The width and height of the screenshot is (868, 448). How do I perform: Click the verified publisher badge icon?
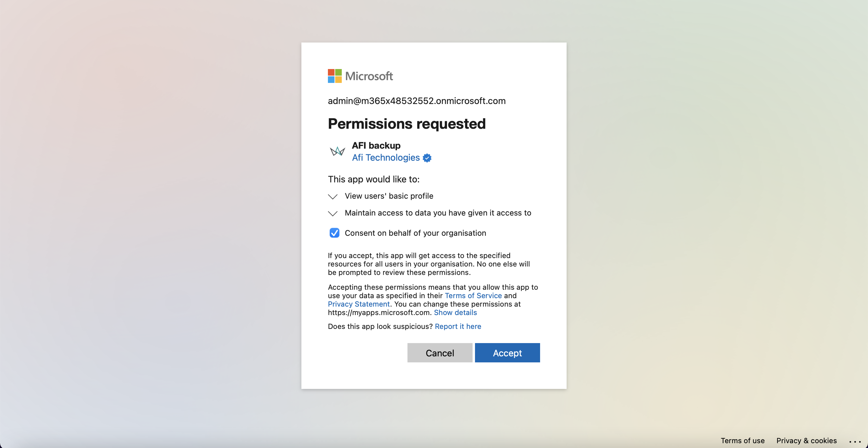click(427, 158)
